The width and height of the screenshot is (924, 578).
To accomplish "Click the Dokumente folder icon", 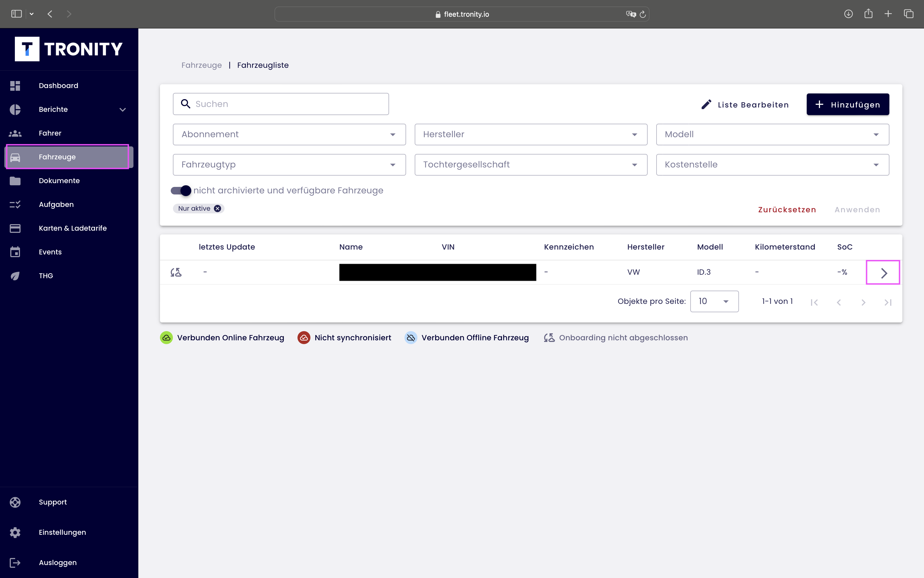I will click(15, 181).
